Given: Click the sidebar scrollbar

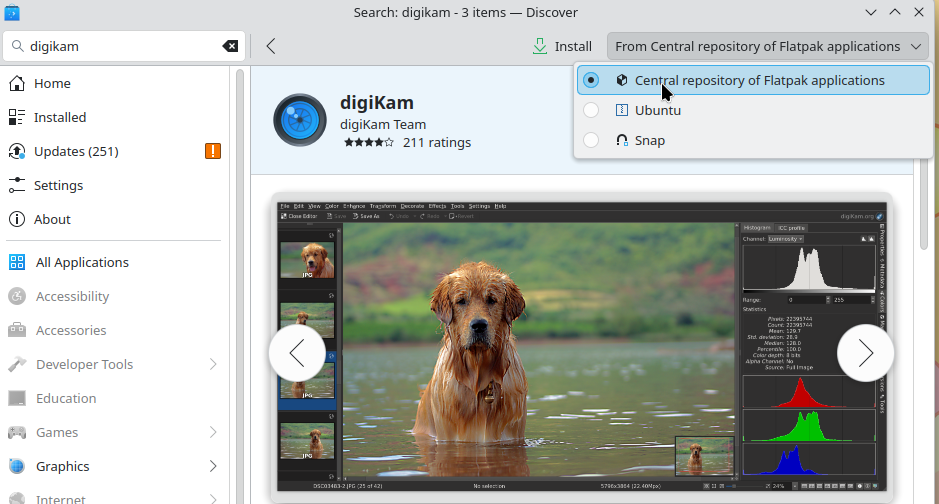Looking at the screenshot, I should pyautogui.click(x=240, y=284).
